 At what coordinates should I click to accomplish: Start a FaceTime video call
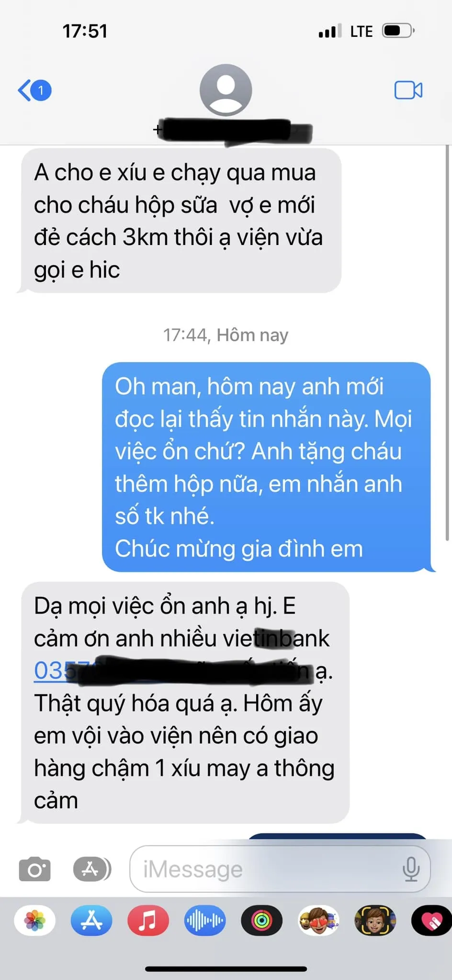408,90
